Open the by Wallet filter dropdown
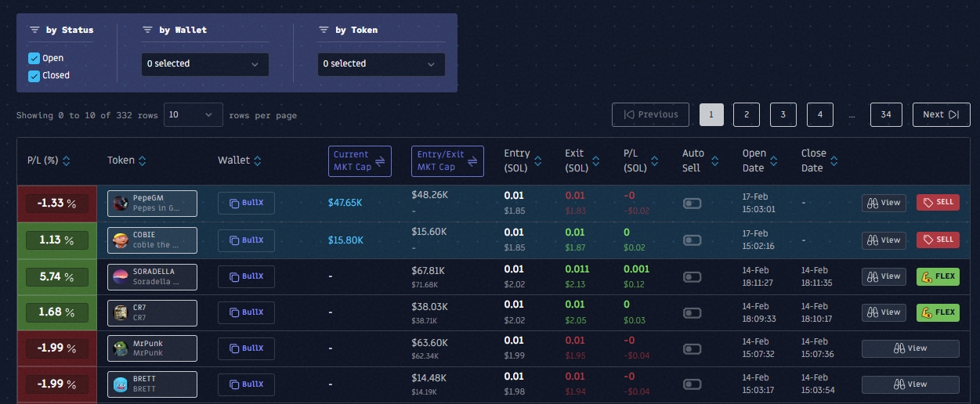This screenshot has width=980, height=404. click(204, 64)
